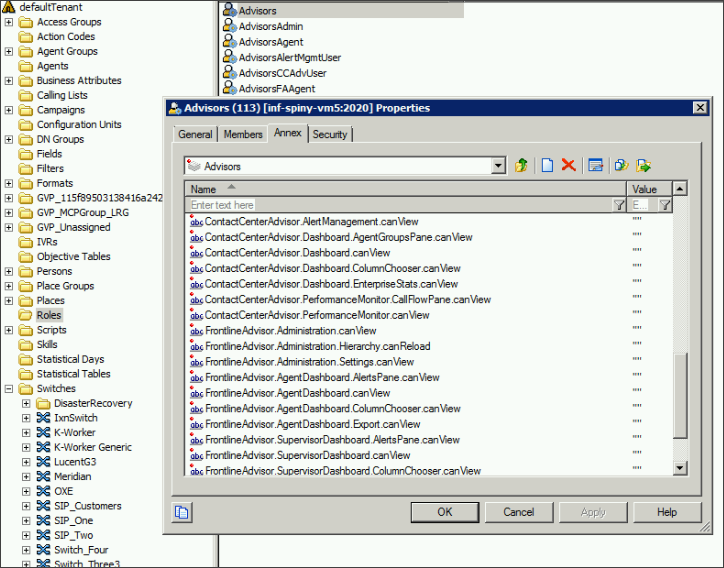Click the option icon for FrontlineAdvisor.Administration.canView
The height and width of the screenshot is (568, 724).
click(x=196, y=331)
